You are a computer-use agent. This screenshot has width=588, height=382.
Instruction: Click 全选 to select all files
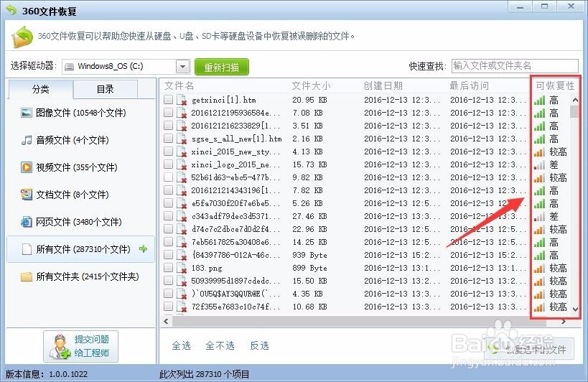tap(181, 345)
